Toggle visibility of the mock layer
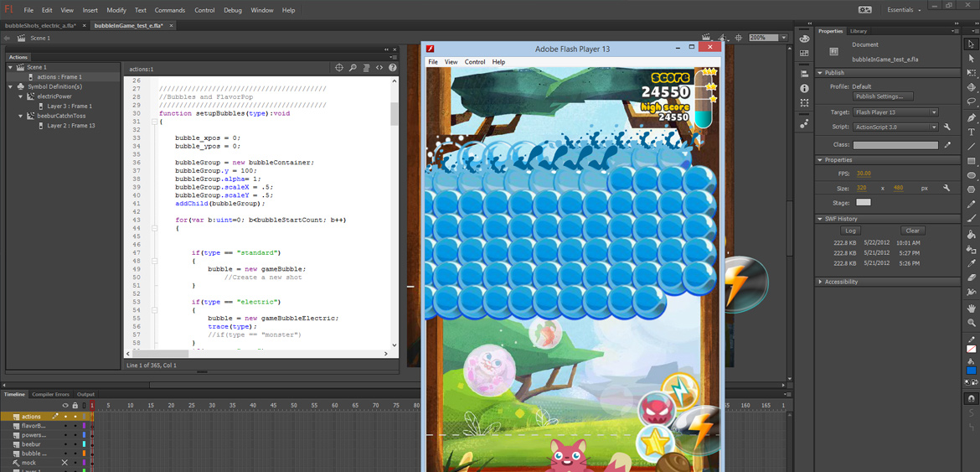The width and height of the screenshot is (980, 472). tap(64, 463)
